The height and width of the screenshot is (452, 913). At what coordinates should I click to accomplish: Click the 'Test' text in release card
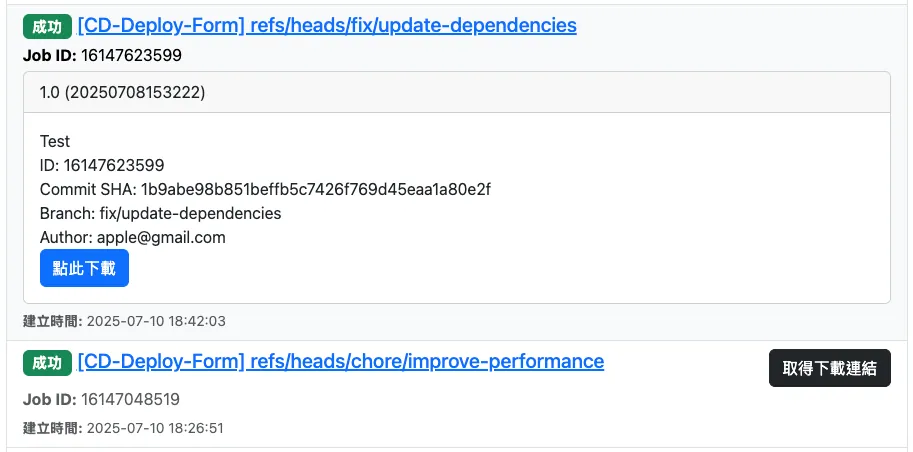[55, 142]
